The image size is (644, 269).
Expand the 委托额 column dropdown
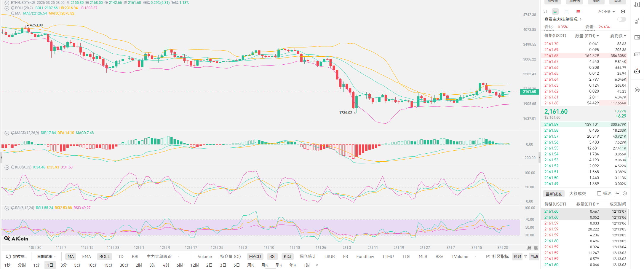[x=618, y=36]
